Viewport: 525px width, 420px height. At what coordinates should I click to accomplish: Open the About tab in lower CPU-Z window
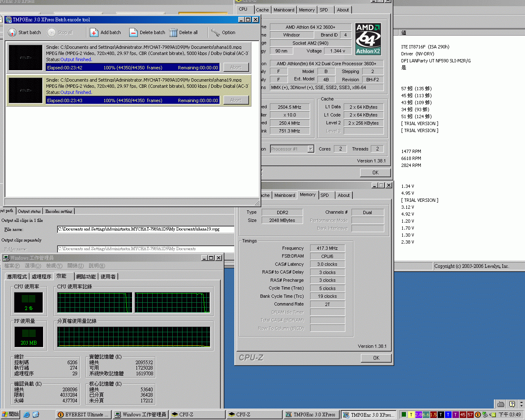pos(344,195)
